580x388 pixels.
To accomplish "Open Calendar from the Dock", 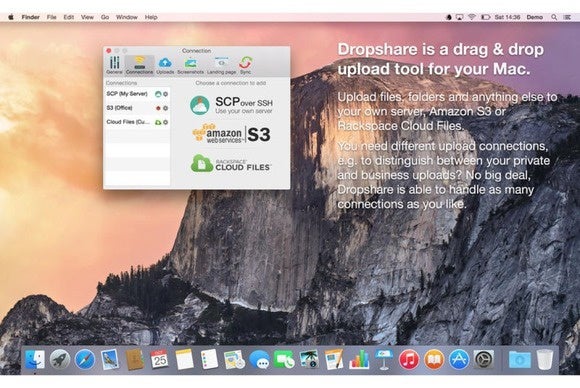I will tap(159, 360).
